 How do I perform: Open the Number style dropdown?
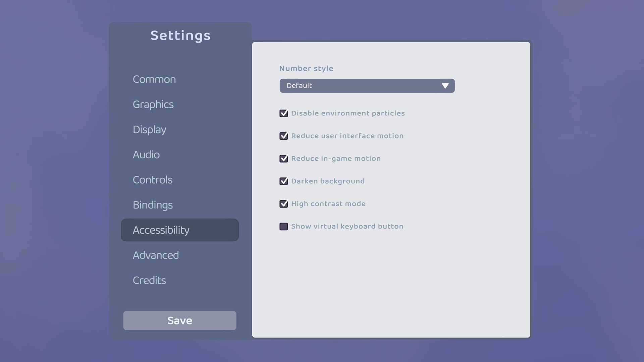tap(367, 86)
